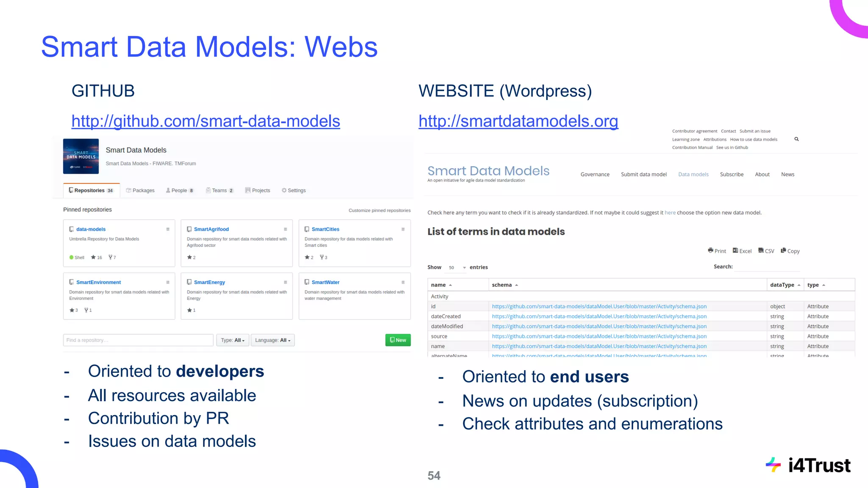This screenshot has width=868, height=488.
Task: Open schema link in dateCreated row
Action: click(x=599, y=316)
